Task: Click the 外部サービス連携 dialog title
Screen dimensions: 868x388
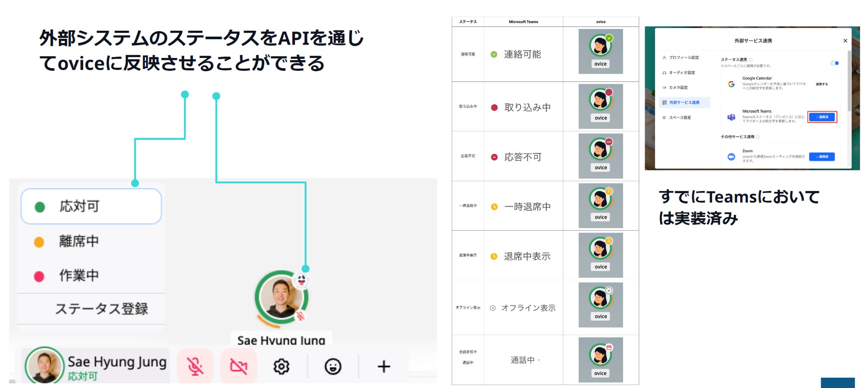Action: click(753, 41)
